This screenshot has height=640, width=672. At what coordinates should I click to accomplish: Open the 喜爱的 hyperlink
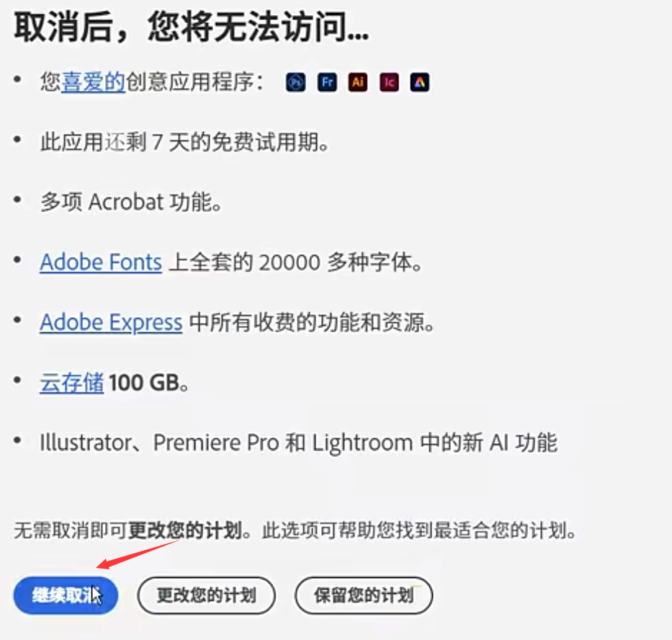[93, 82]
